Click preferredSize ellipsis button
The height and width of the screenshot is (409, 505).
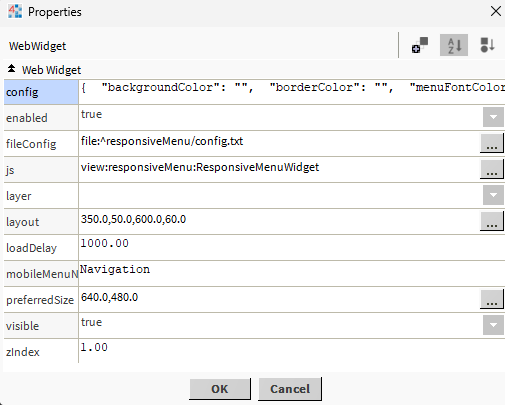pyautogui.click(x=492, y=299)
